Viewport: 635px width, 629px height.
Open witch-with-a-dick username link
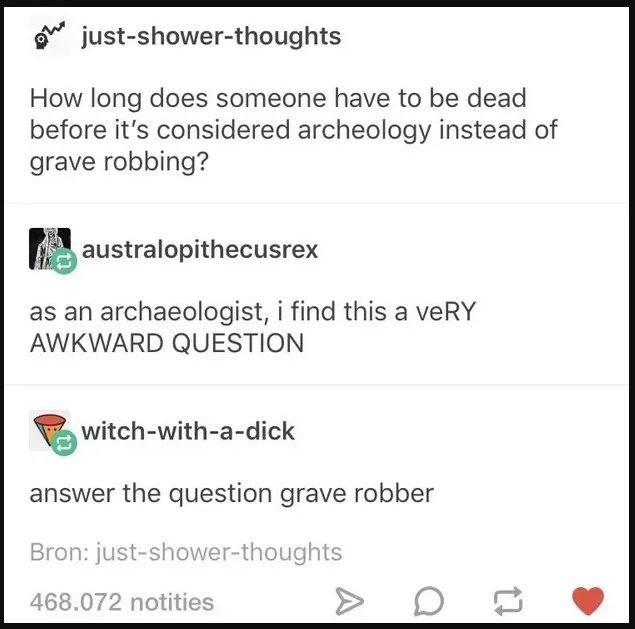[188, 431]
